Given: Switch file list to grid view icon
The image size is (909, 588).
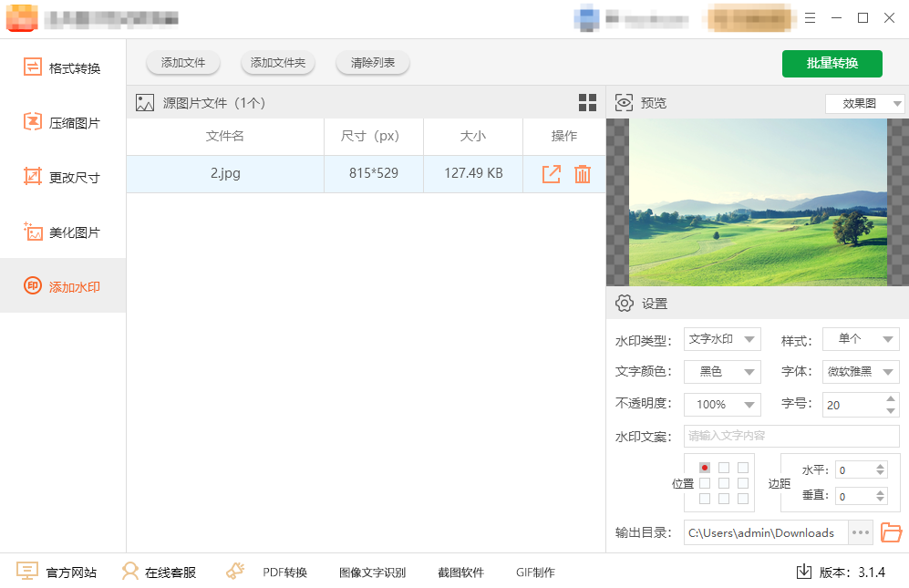Looking at the screenshot, I should 587,103.
